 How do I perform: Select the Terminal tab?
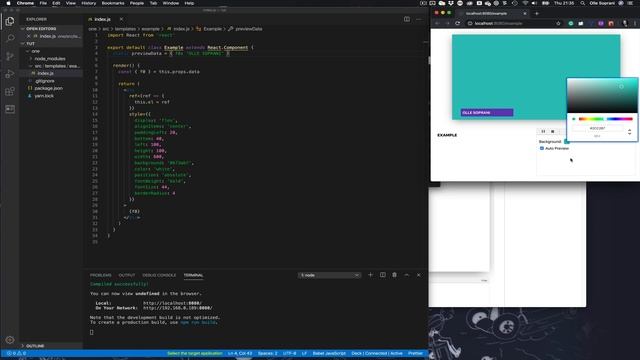(193, 275)
